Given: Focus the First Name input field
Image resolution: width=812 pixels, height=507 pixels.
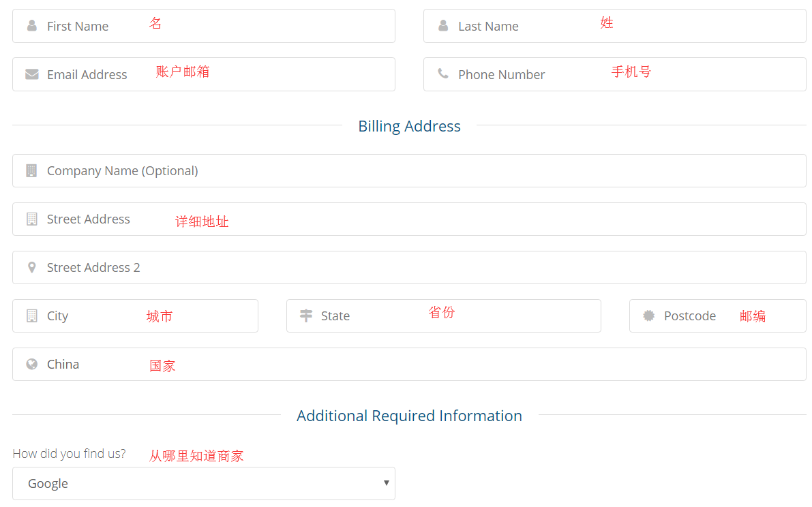Looking at the screenshot, I should pyautogui.click(x=204, y=26).
